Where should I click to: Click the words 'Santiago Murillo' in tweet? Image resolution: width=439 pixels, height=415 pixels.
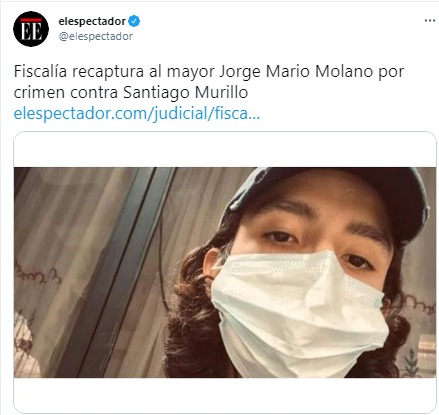pos(186,93)
